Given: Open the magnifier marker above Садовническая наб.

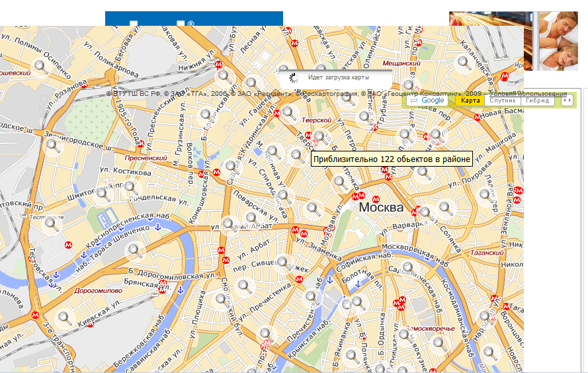Looking at the screenshot, I should pos(408,268).
